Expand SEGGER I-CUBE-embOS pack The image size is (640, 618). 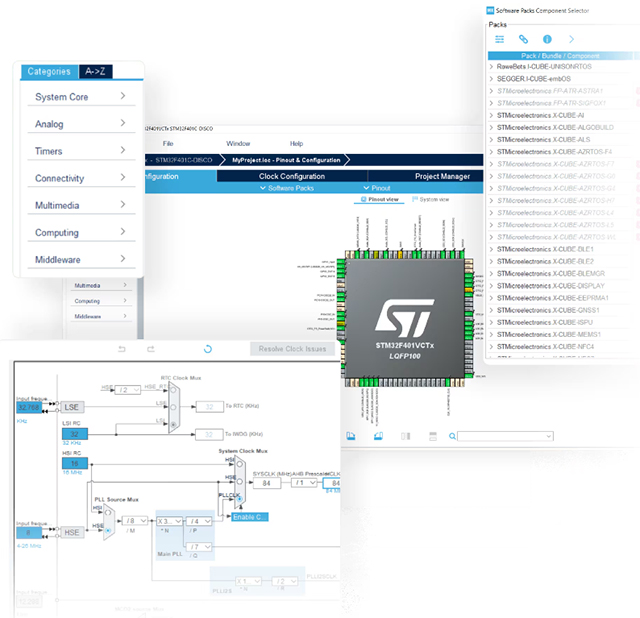[491, 78]
